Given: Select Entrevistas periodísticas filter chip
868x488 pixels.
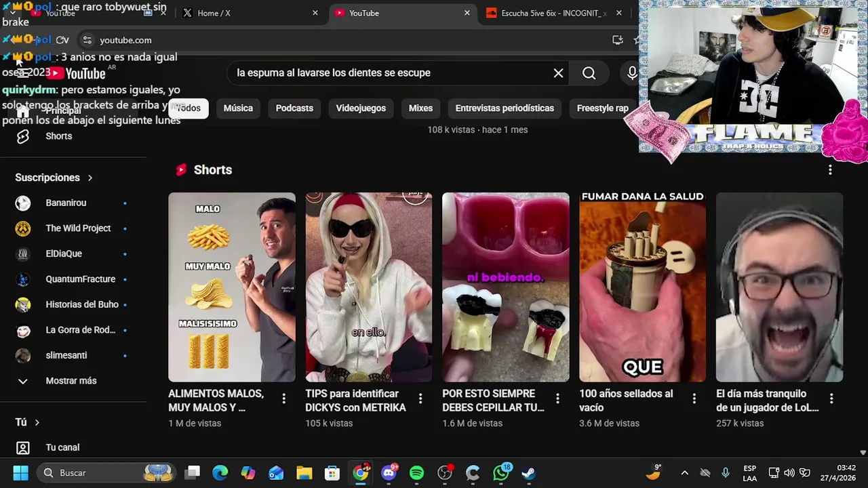Looking at the screenshot, I should pyautogui.click(x=505, y=108).
